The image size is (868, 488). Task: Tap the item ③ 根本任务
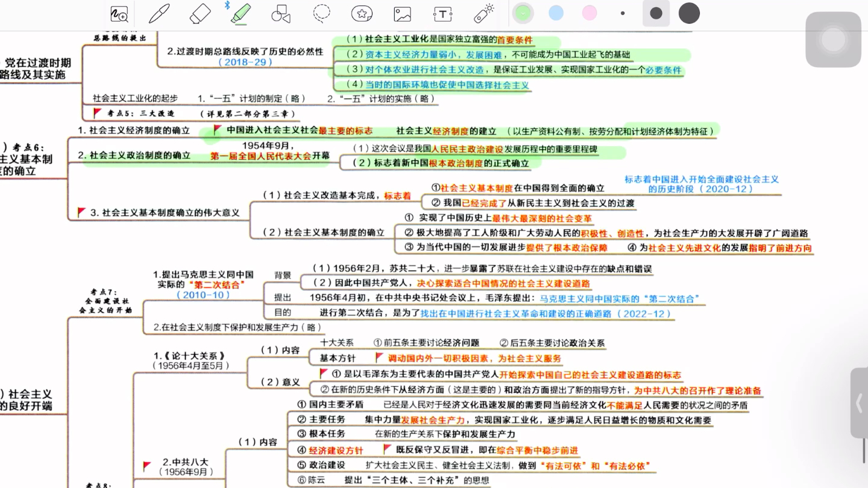point(321,434)
